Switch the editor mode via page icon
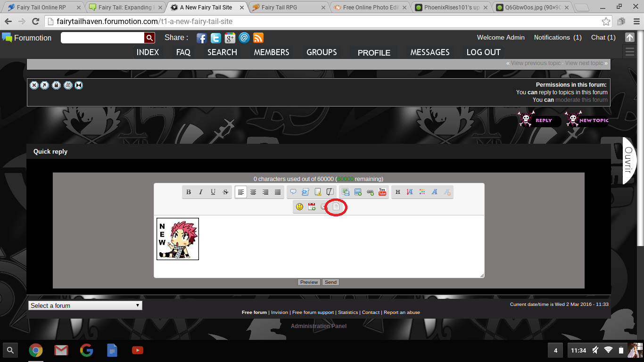Screen dimensions: 644x362 [336, 206]
